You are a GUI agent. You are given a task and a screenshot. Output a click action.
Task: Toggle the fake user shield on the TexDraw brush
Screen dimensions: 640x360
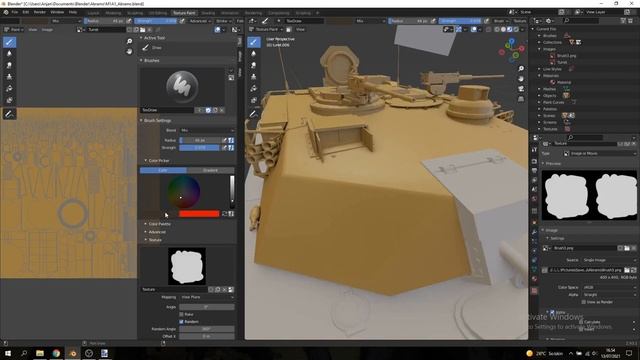208,110
